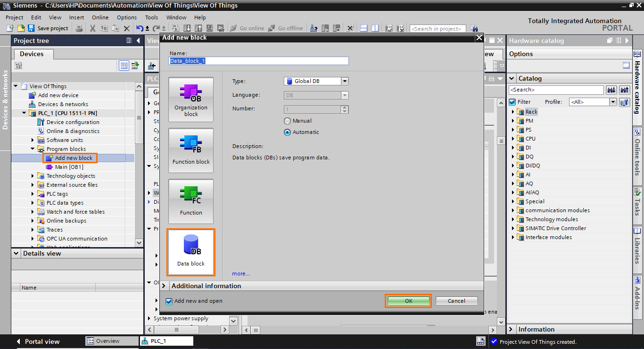Expand the Rack catalog folder

513,112
